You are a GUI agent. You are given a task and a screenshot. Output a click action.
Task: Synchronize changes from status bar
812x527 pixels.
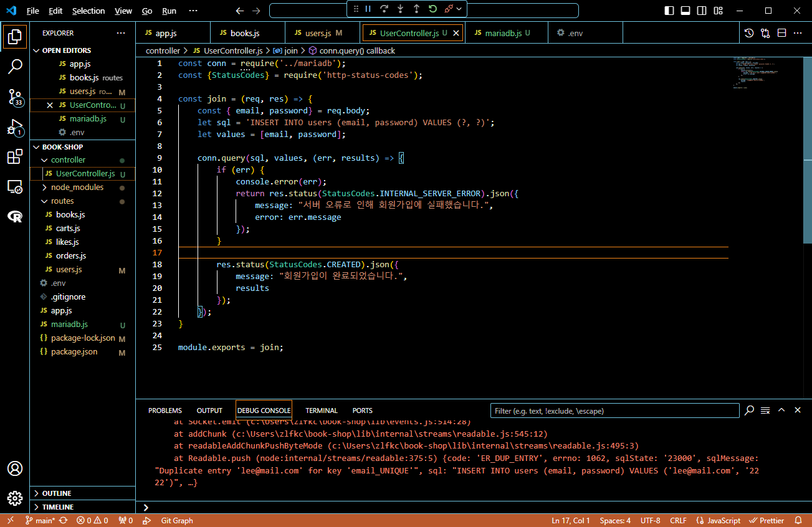pos(64,520)
